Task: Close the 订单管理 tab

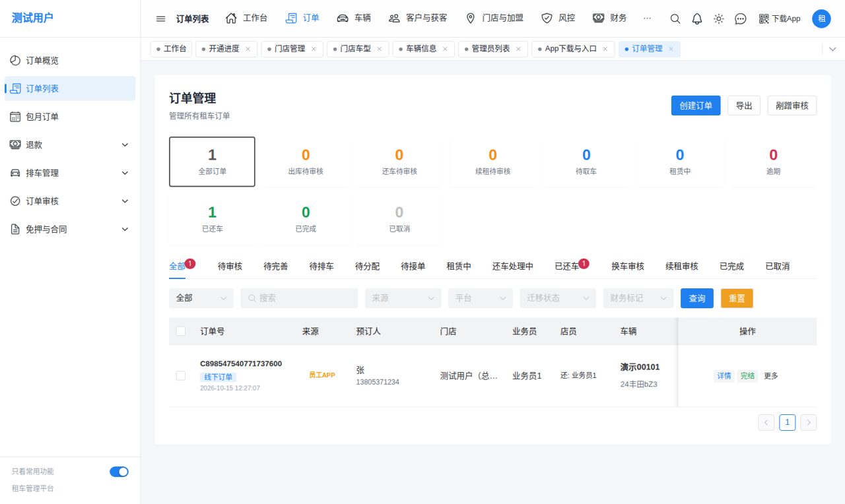Action: [671, 49]
